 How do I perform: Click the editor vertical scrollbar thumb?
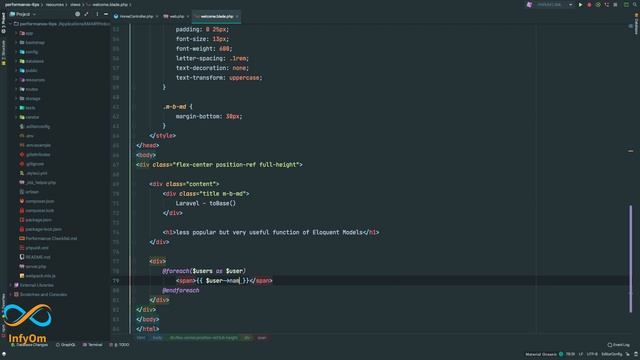pyautogui.click(x=631, y=259)
